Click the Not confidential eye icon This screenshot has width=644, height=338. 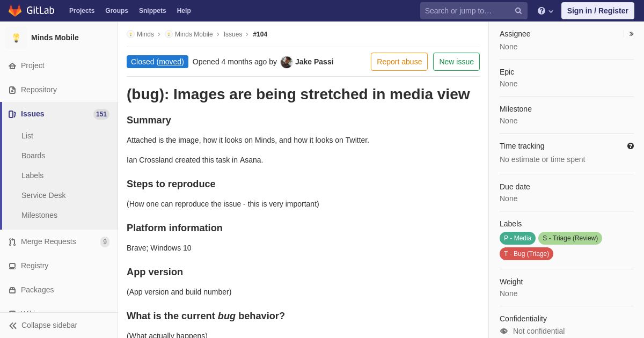tap(504, 331)
